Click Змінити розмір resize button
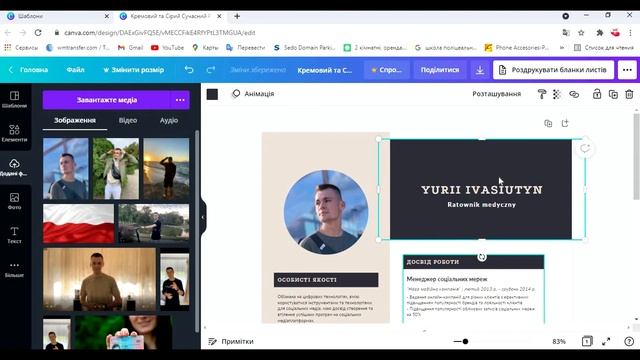 coord(133,70)
